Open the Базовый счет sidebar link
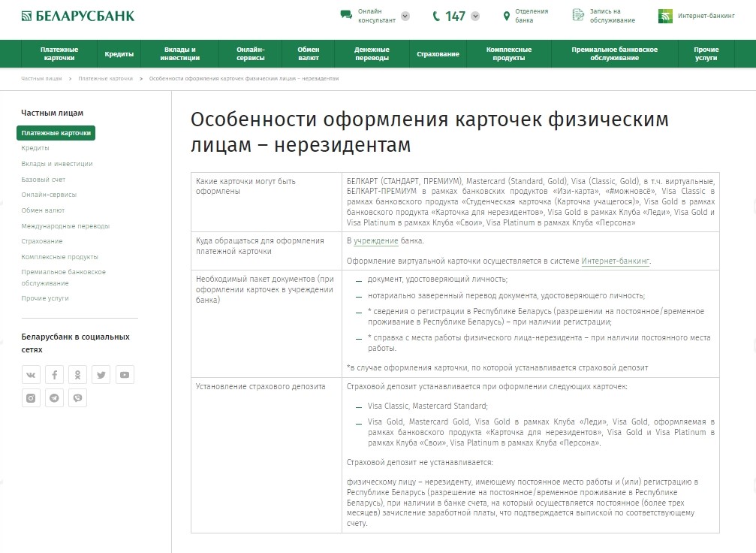This screenshot has width=756, height=553. click(44, 180)
